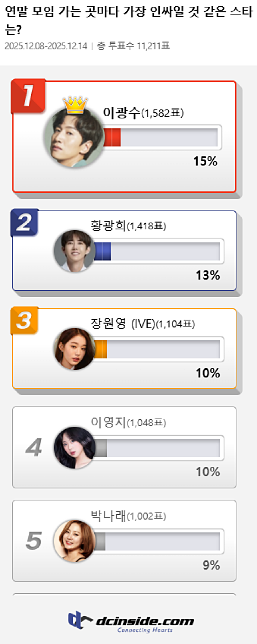Open the fourth-place candidate's profile photo

point(75,447)
